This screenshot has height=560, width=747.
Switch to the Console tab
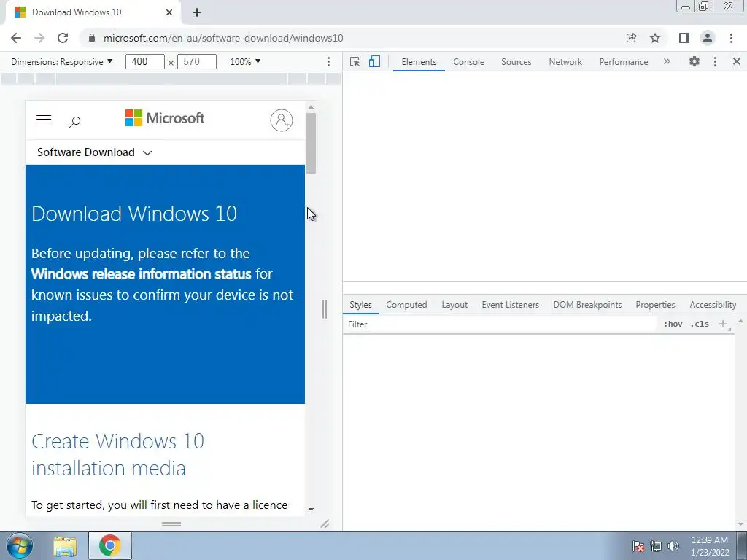pos(469,62)
